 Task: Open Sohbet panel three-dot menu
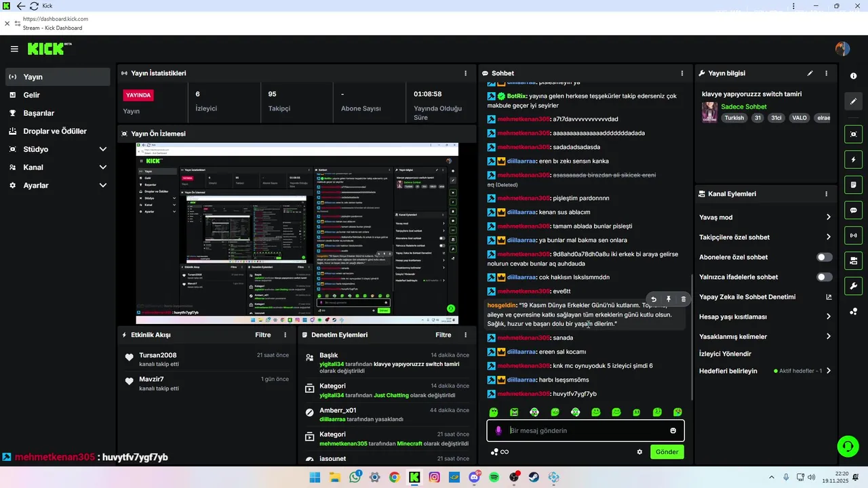pos(682,73)
